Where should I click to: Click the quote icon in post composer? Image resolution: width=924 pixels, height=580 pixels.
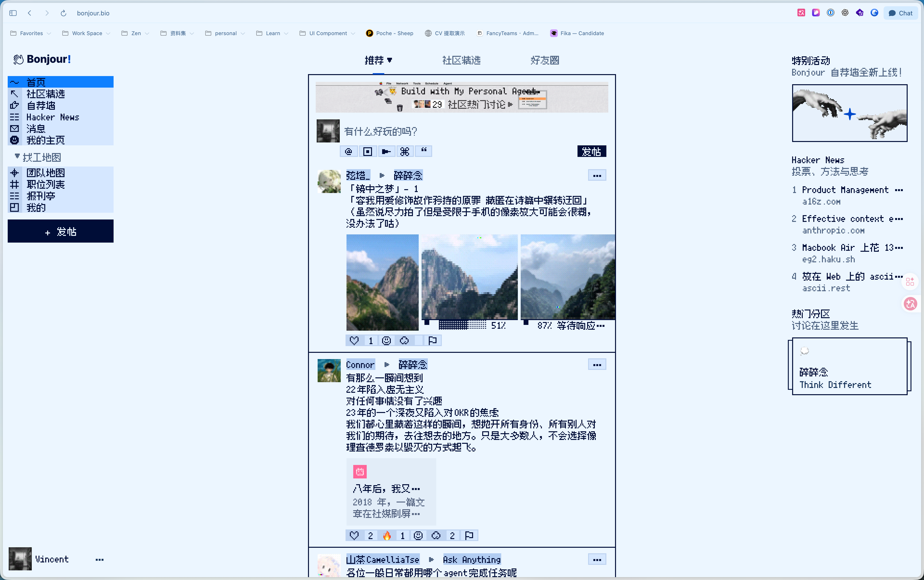423,152
